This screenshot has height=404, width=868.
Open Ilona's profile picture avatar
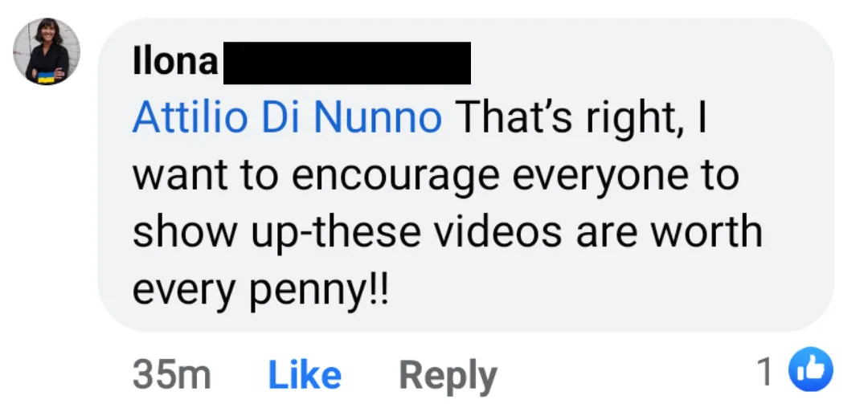[47, 51]
